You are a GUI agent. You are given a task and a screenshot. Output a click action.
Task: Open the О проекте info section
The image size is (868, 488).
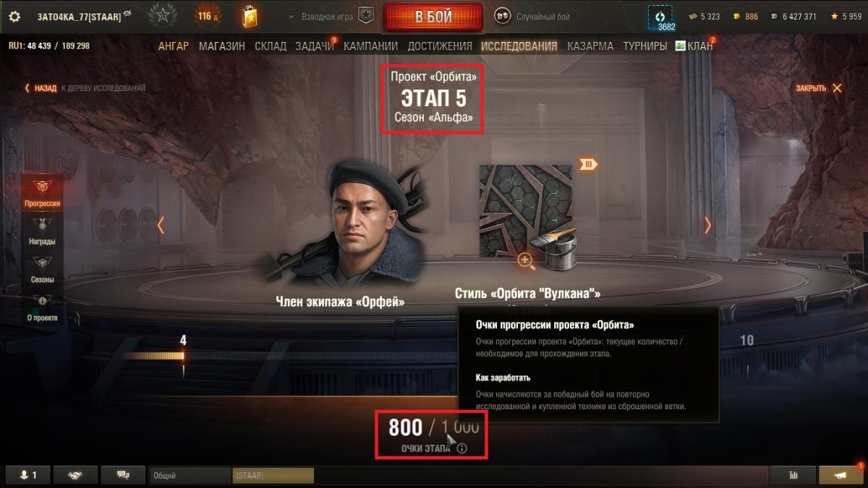click(x=42, y=308)
